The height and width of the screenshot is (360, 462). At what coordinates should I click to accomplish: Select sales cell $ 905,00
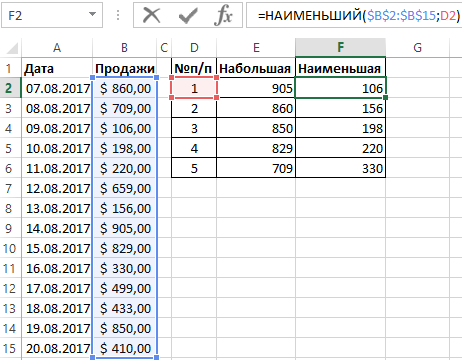pyautogui.click(x=124, y=228)
